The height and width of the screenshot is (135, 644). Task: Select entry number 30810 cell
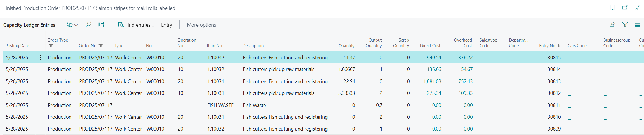coord(554,117)
